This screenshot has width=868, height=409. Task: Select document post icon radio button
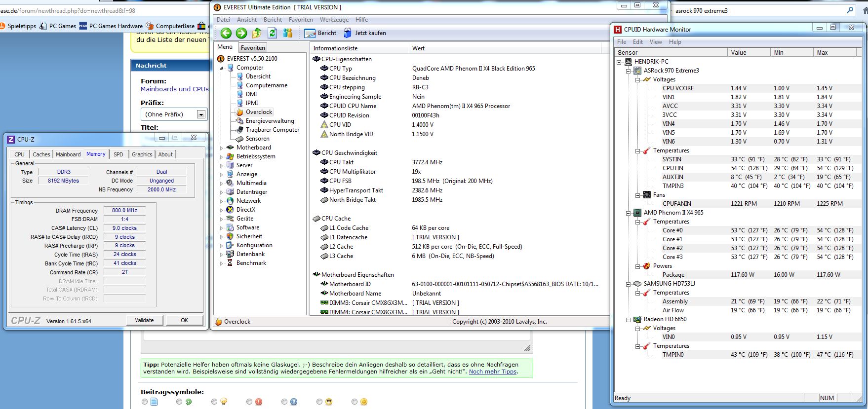coord(145,402)
